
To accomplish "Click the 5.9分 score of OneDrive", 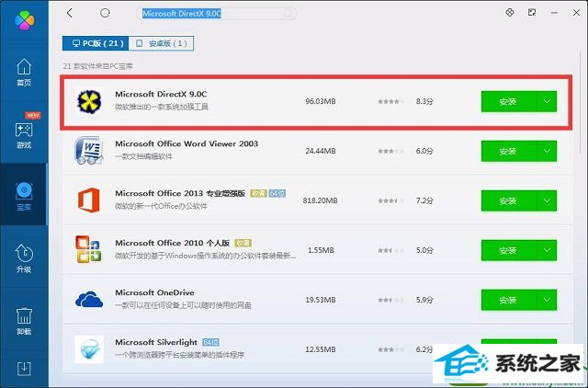I will pyautogui.click(x=424, y=300).
